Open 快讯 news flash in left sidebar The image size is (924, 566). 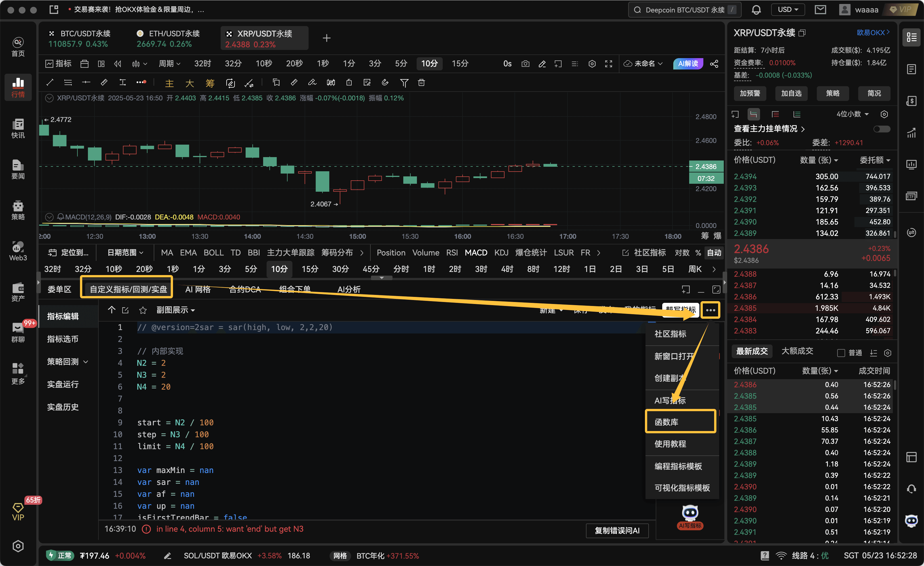[18, 128]
